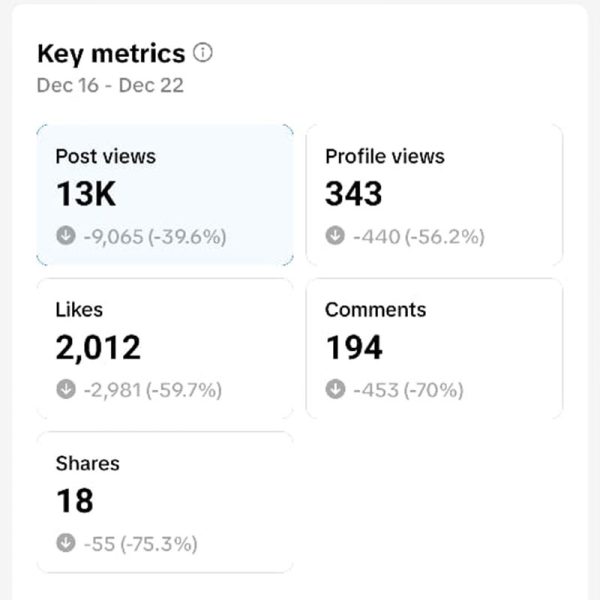Click the 18 shares count
600x600 pixels.
click(75, 501)
